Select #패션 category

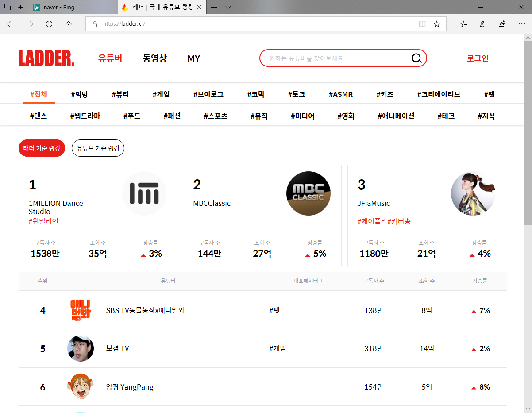tap(172, 116)
